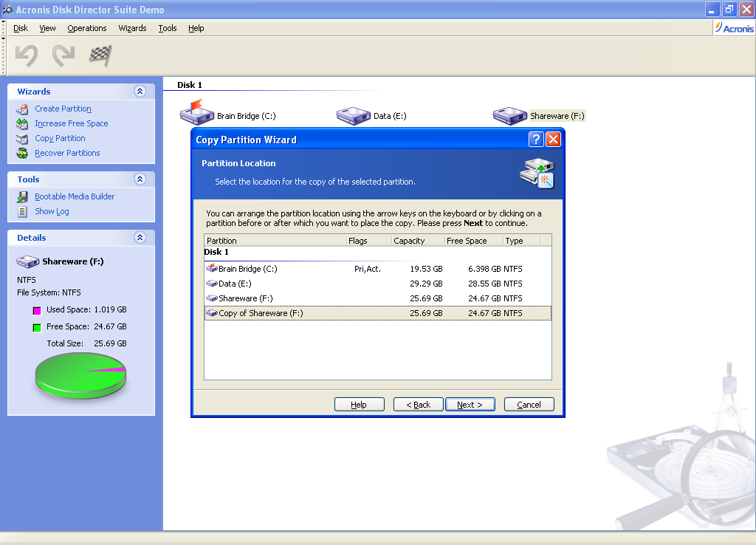The image size is (756, 545).
Task: Open the Wizards menu
Action: point(133,28)
